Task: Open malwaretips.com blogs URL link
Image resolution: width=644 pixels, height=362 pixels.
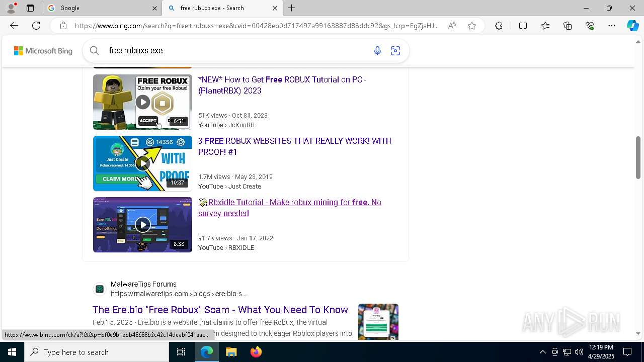Action: coord(179,294)
